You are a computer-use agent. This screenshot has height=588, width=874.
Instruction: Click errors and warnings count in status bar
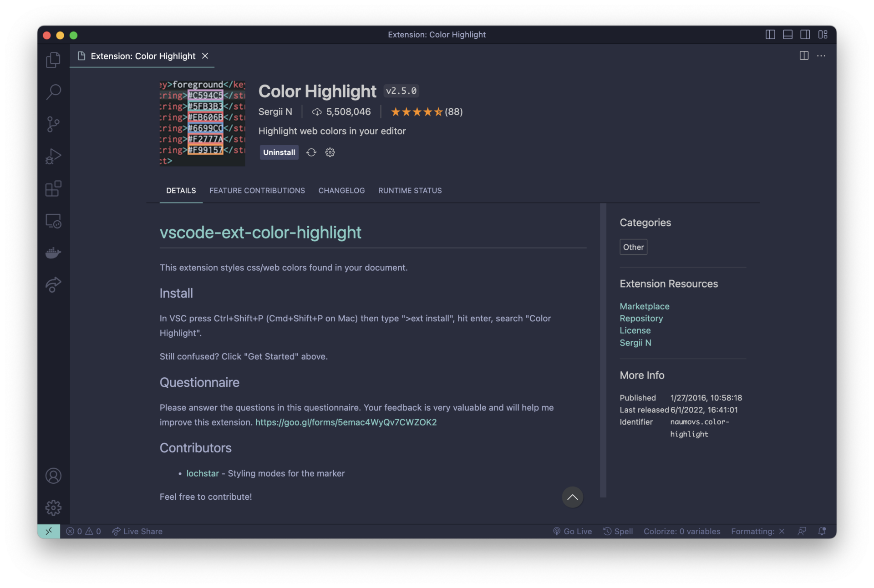coord(83,532)
